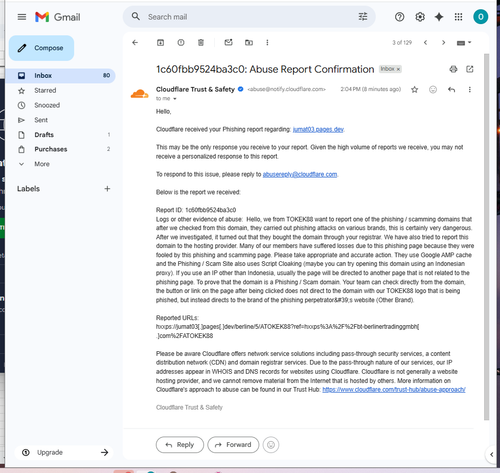500x473 pixels.
Task: Show search options filter icon
Action: [363, 16]
